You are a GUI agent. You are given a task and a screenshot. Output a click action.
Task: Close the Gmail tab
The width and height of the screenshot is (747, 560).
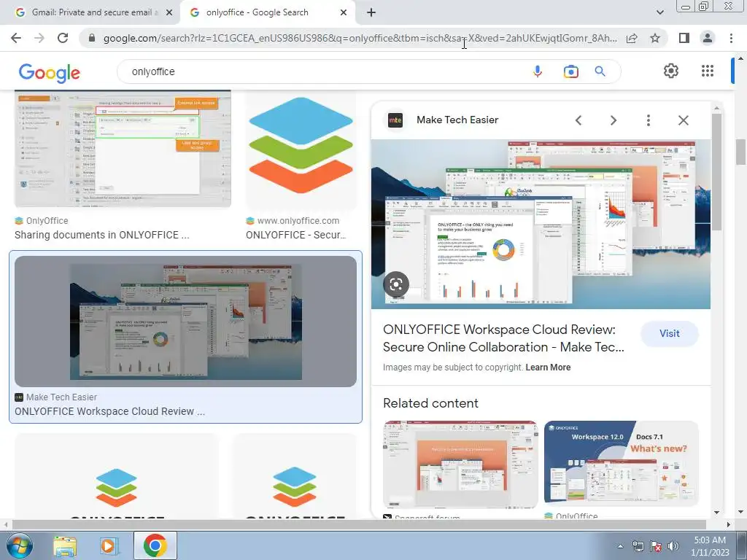click(x=169, y=13)
